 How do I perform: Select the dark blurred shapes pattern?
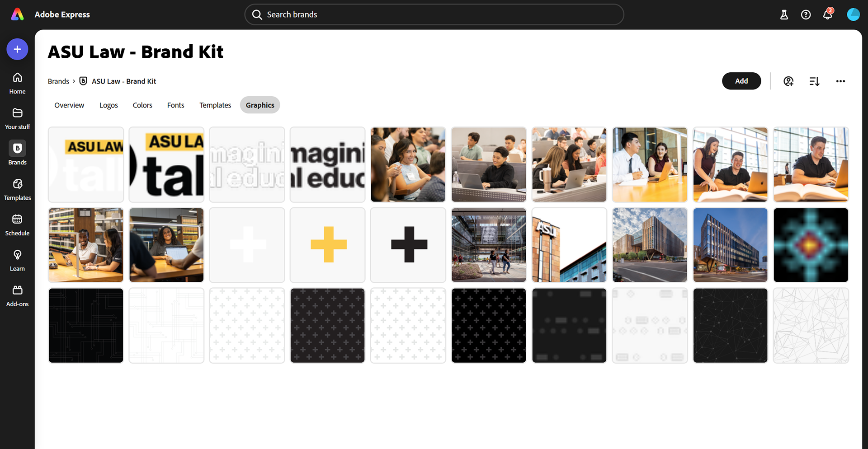pyautogui.click(x=569, y=326)
